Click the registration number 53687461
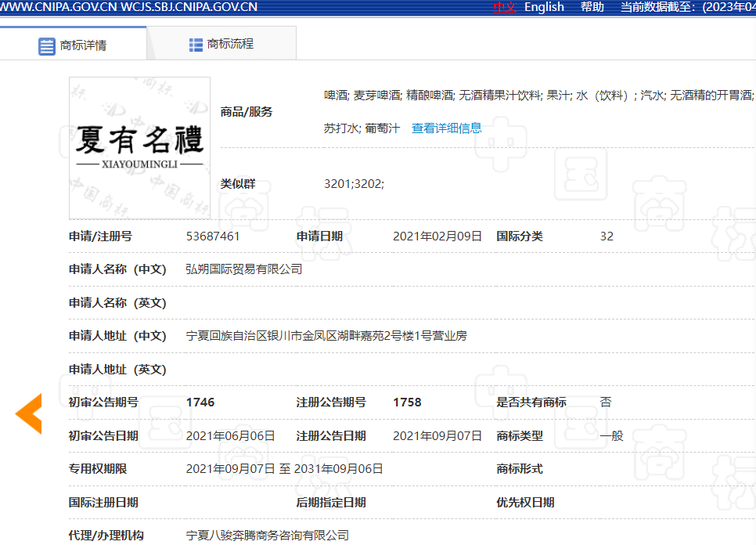This screenshot has width=756, height=545. click(213, 236)
